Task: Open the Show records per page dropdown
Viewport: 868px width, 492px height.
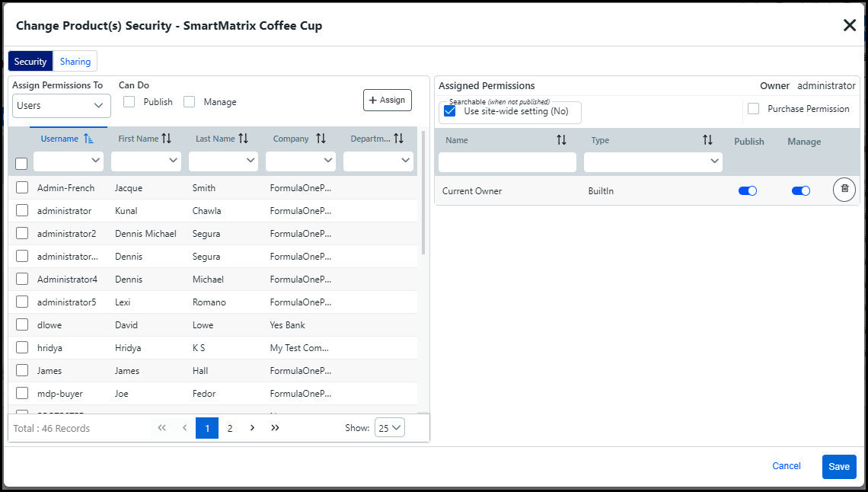Action: [389, 428]
